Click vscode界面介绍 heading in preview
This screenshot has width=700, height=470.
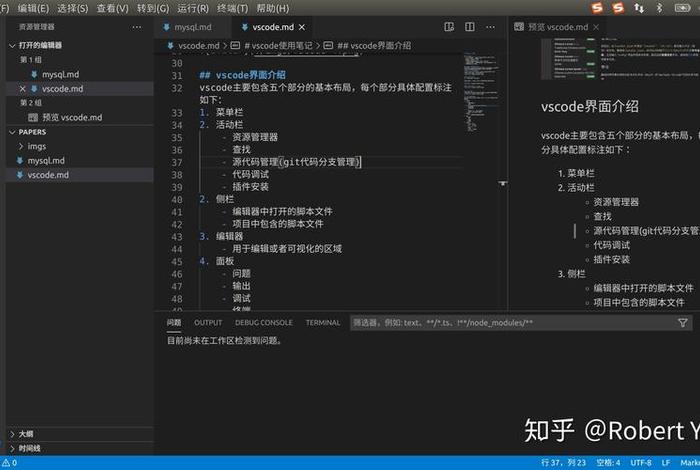[590, 106]
